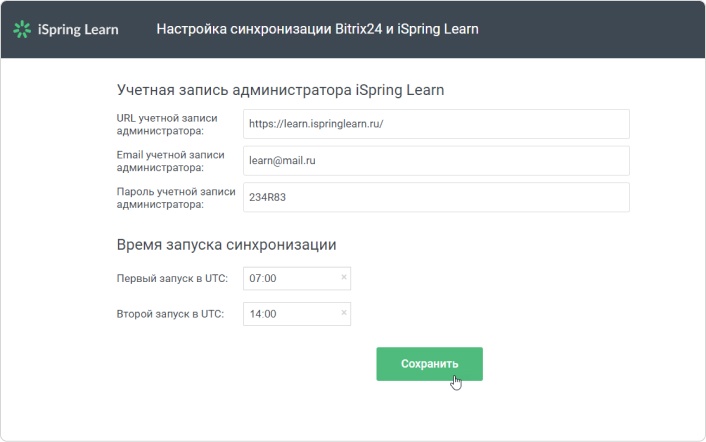Open the Первый запуск в UTC time field
The image size is (706, 442).
click(297, 278)
